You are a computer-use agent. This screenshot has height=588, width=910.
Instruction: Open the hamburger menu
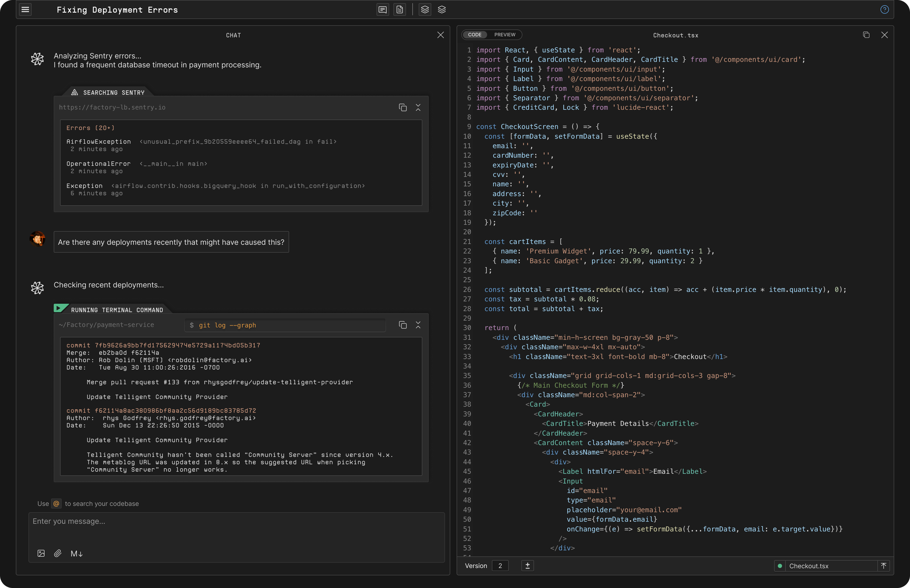click(x=25, y=9)
